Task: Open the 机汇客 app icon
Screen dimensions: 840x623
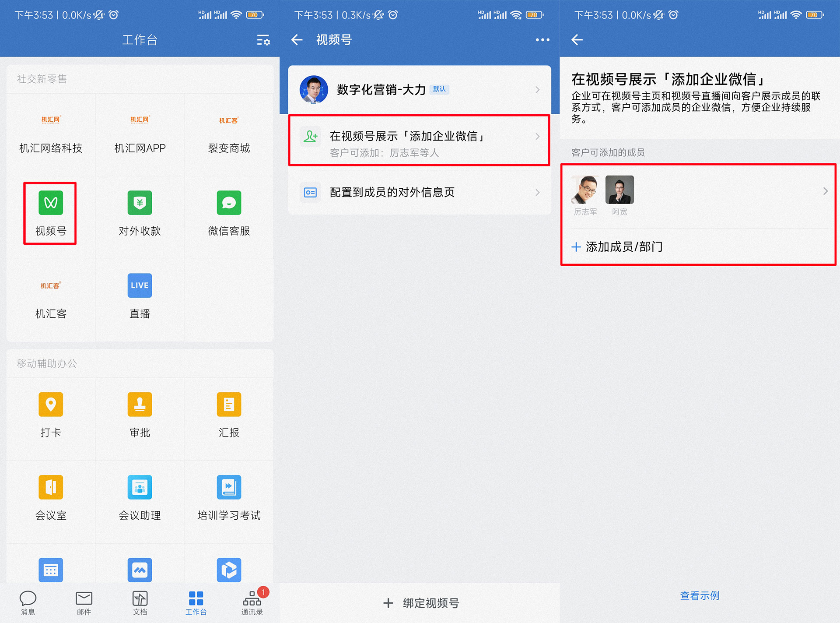Action: click(51, 285)
